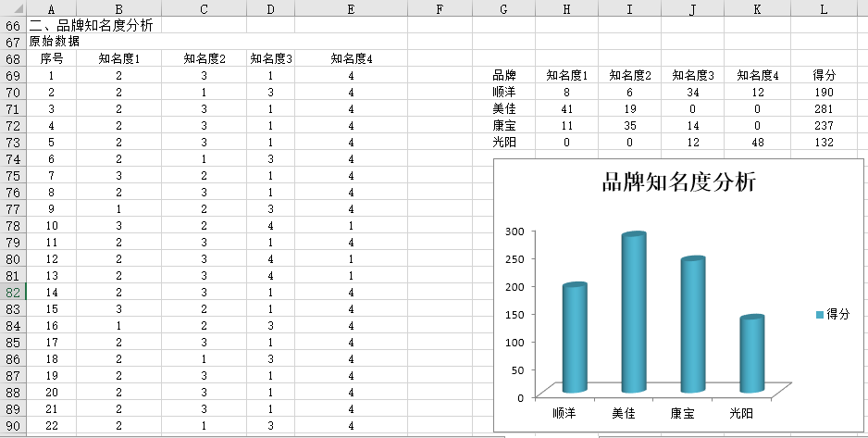This screenshot has height=438, width=868.
Task: Select cell K73 with value 48
Action: 757,143
